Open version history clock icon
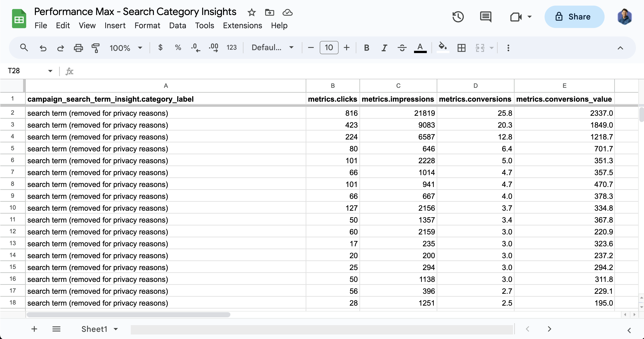Viewport: 644px width, 339px height. tap(458, 17)
